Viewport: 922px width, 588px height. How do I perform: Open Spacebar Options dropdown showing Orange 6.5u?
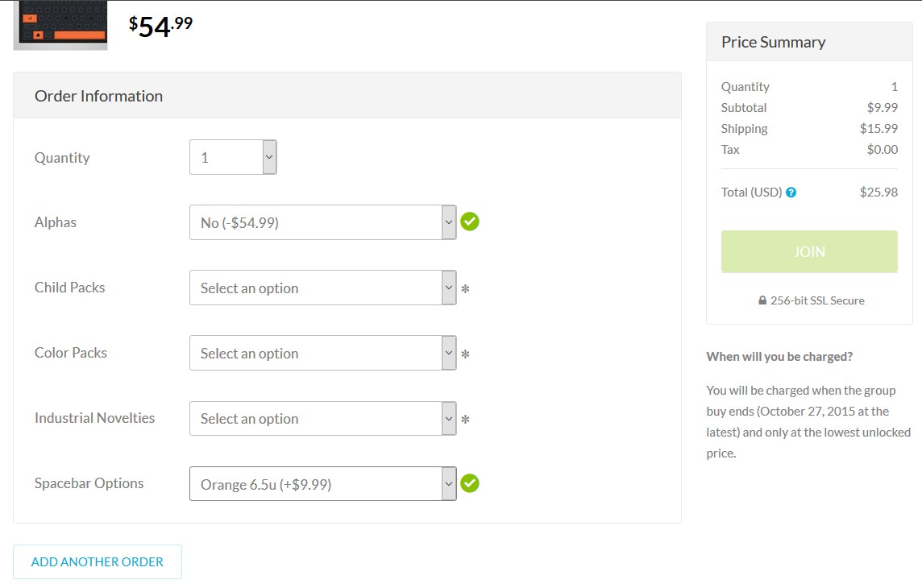tap(322, 483)
